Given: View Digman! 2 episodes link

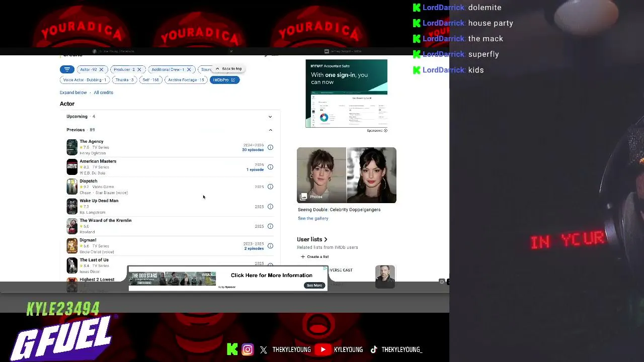Looking at the screenshot, I should click(254, 248).
